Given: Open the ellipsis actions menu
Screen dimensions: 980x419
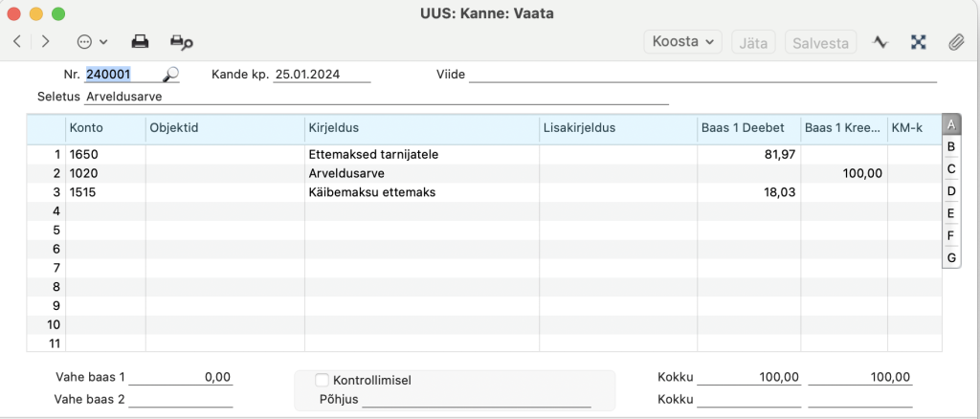Looking at the screenshot, I should [92, 42].
